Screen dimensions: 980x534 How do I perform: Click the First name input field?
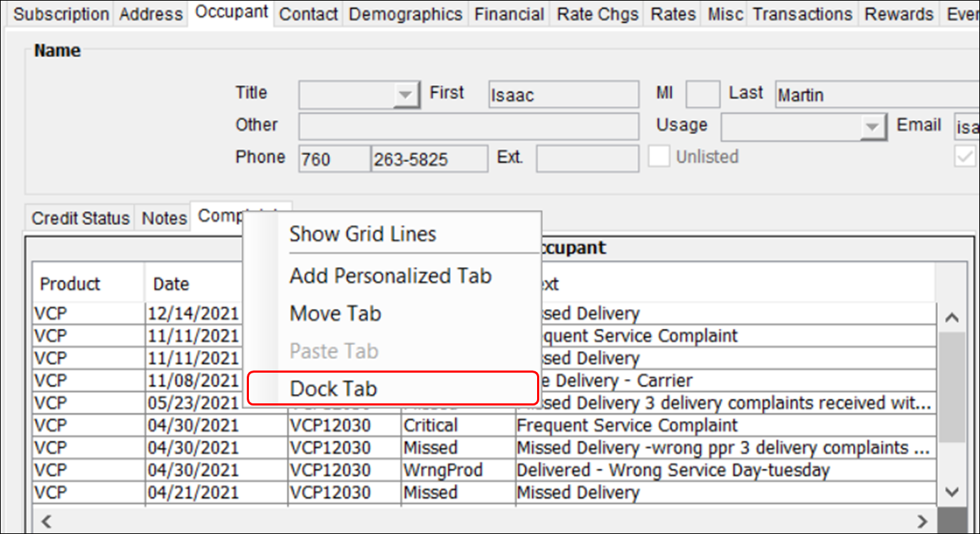[563, 94]
